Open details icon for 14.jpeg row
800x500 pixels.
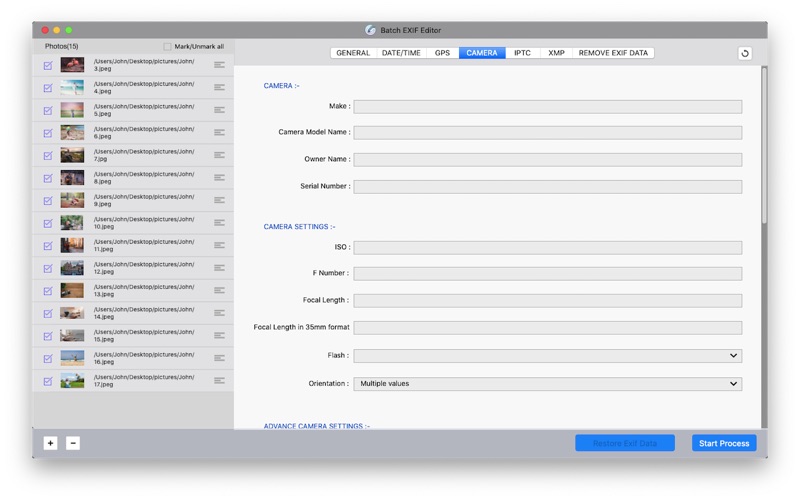(219, 313)
